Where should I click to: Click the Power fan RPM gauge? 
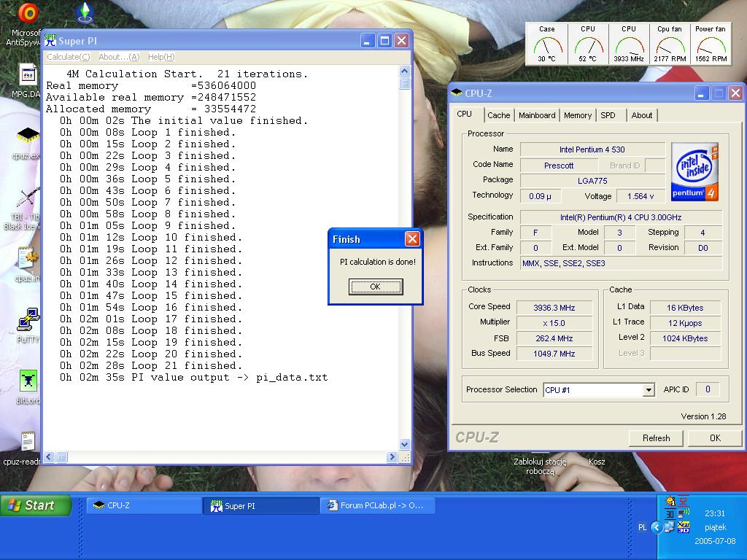pos(711,44)
